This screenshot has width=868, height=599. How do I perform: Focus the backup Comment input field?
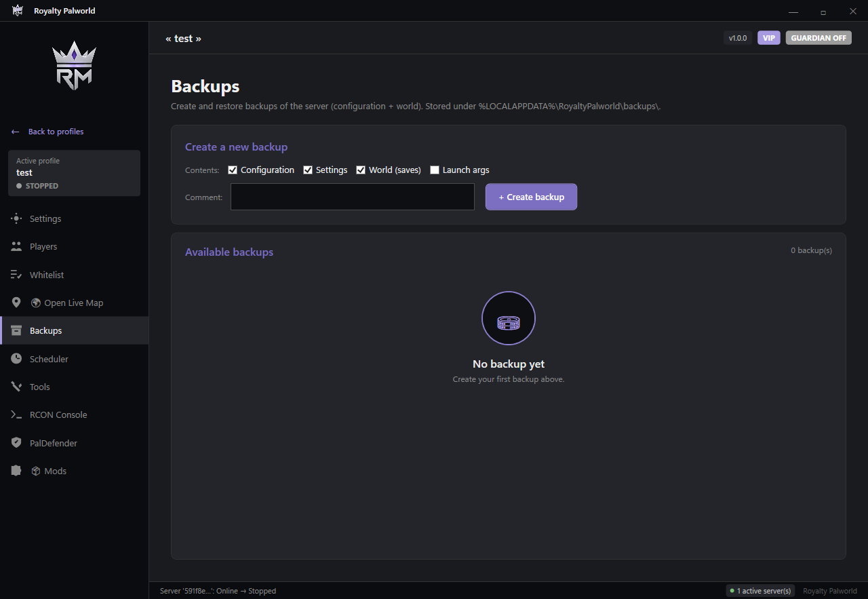(x=353, y=197)
